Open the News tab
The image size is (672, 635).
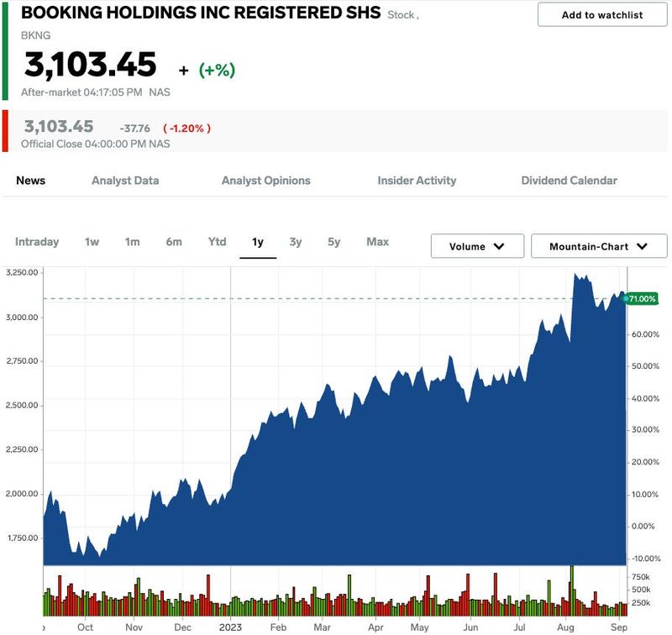(31, 181)
